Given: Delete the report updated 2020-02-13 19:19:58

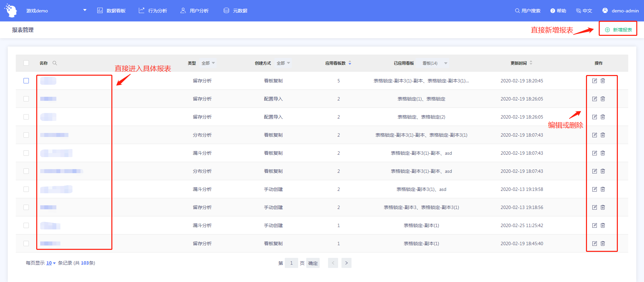Looking at the screenshot, I should 603,189.
